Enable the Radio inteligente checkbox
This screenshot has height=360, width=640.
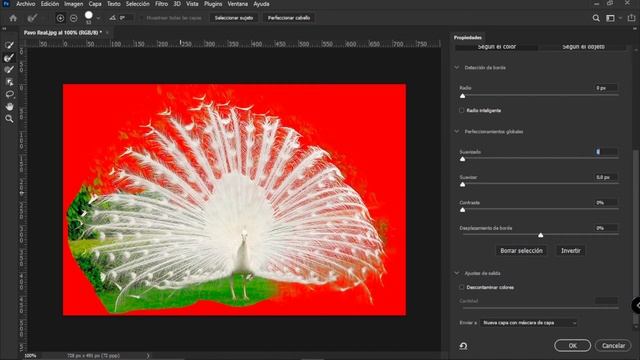[462, 110]
